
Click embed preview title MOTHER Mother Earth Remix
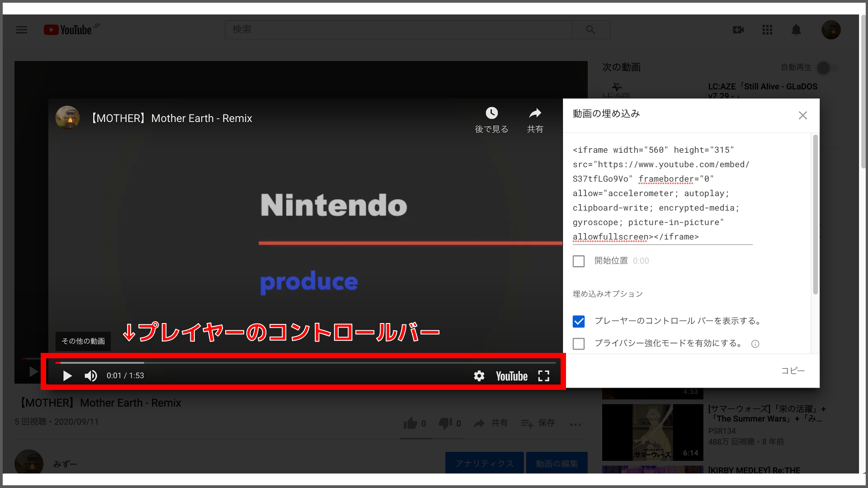171,118
